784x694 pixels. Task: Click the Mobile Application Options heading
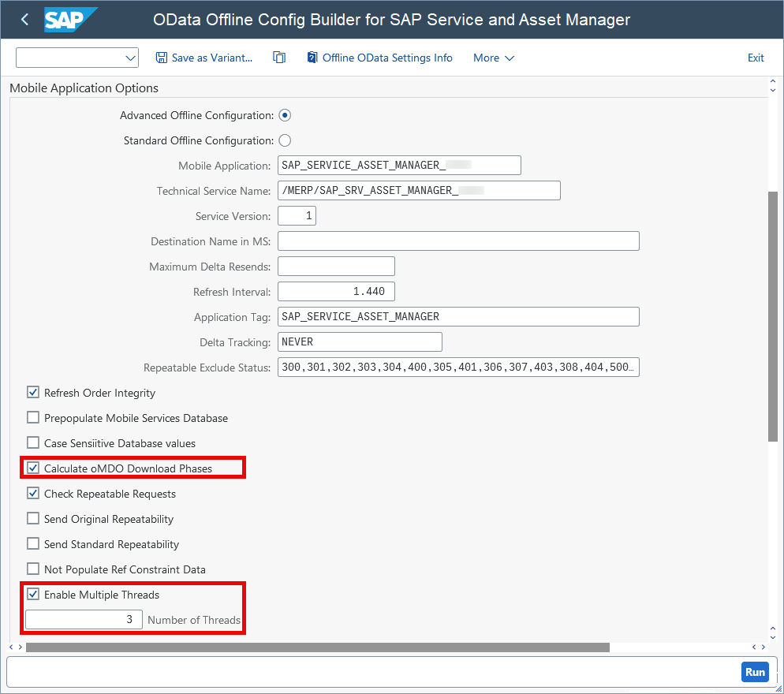[84, 88]
